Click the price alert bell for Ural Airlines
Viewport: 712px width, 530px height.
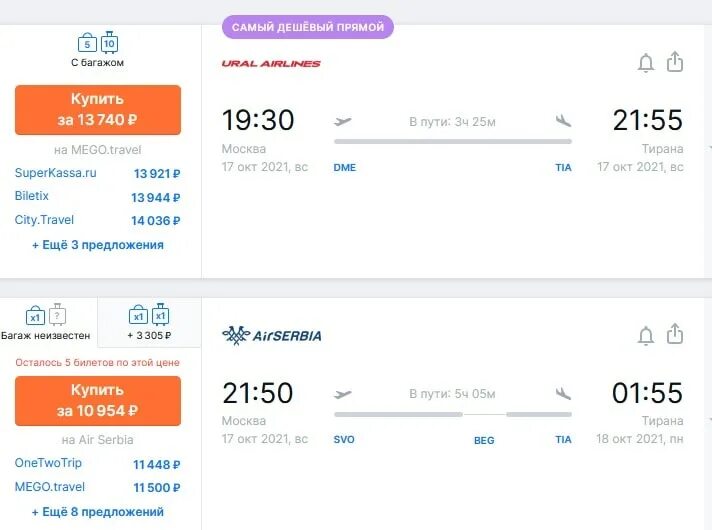point(646,63)
